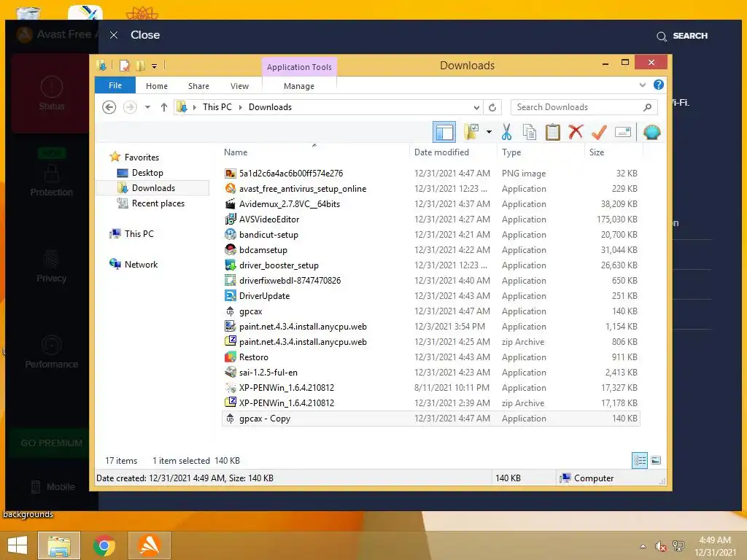Select Desktop in the navigation pane
The width and height of the screenshot is (747, 560).
coord(147,172)
